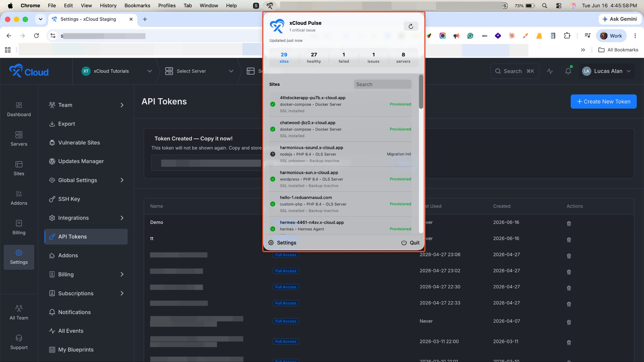Expand the Team settings submenu

click(x=86, y=105)
